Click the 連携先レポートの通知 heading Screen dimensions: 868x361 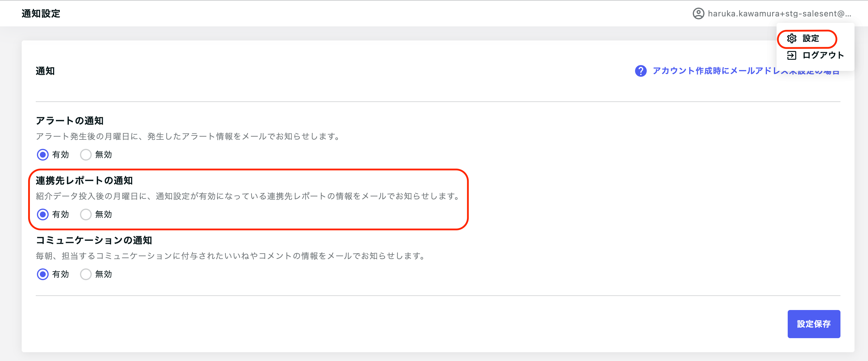tap(84, 181)
